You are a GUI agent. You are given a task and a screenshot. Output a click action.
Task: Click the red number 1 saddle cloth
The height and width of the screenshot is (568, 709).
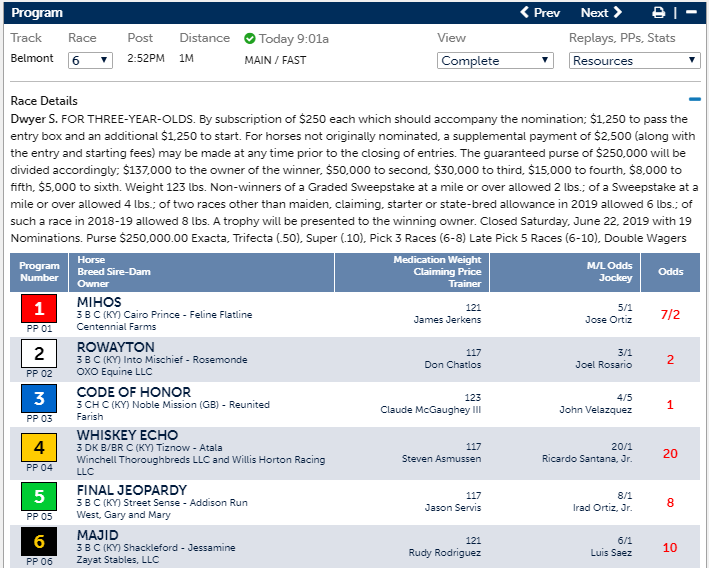click(x=39, y=309)
